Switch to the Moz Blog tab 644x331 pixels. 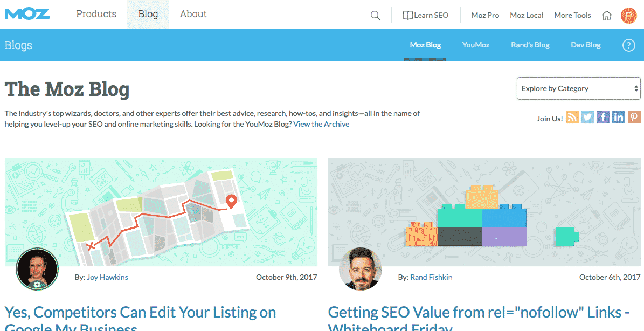425,45
